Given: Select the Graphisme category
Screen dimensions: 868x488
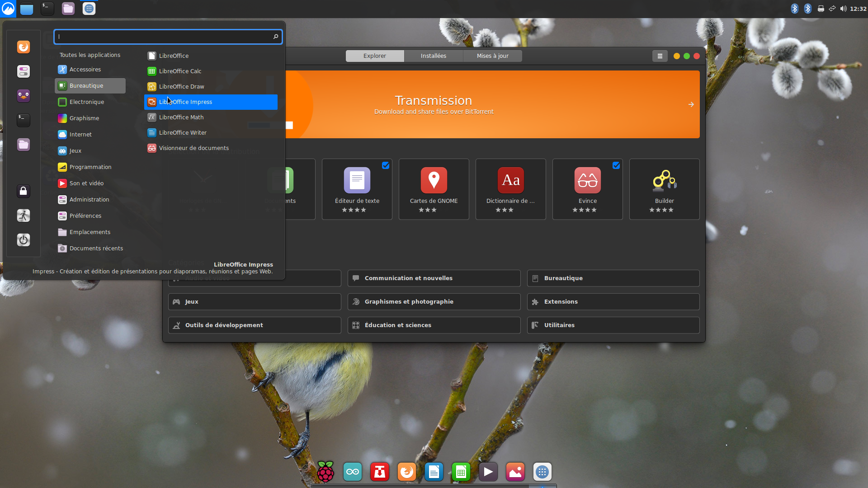Looking at the screenshot, I should tap(90, 118).
